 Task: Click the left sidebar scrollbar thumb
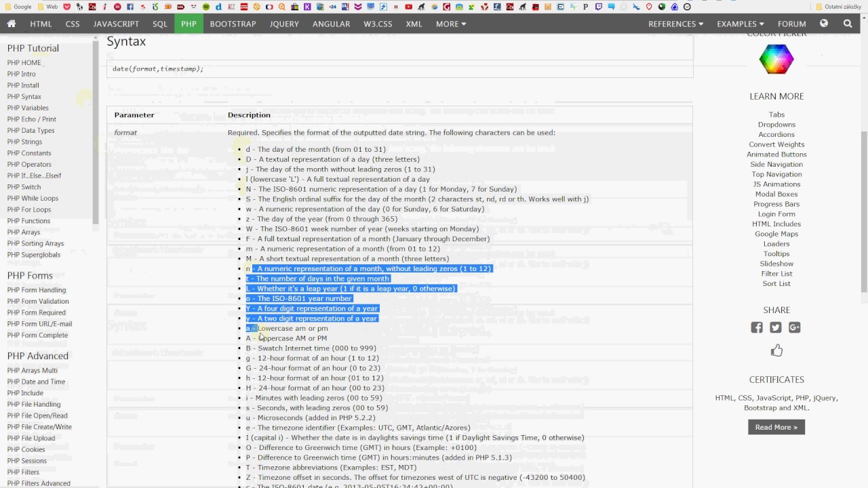pos(96,132)
